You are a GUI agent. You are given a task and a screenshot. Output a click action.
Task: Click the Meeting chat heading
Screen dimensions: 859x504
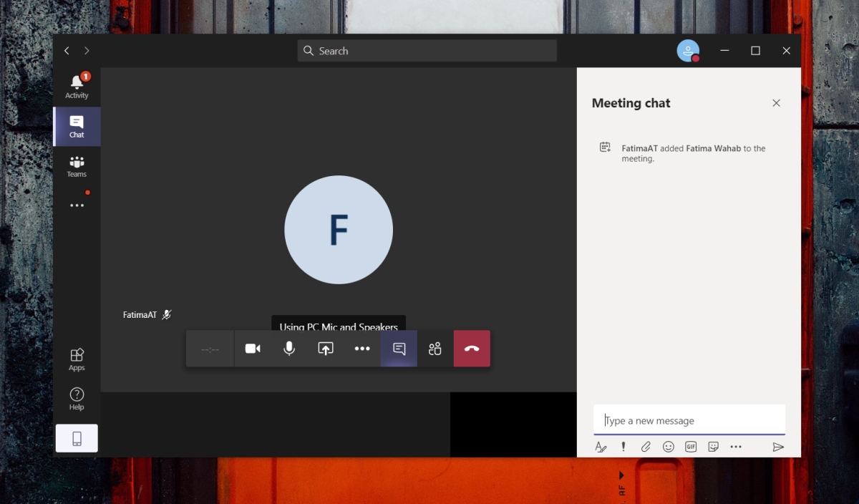click(631, 103)
